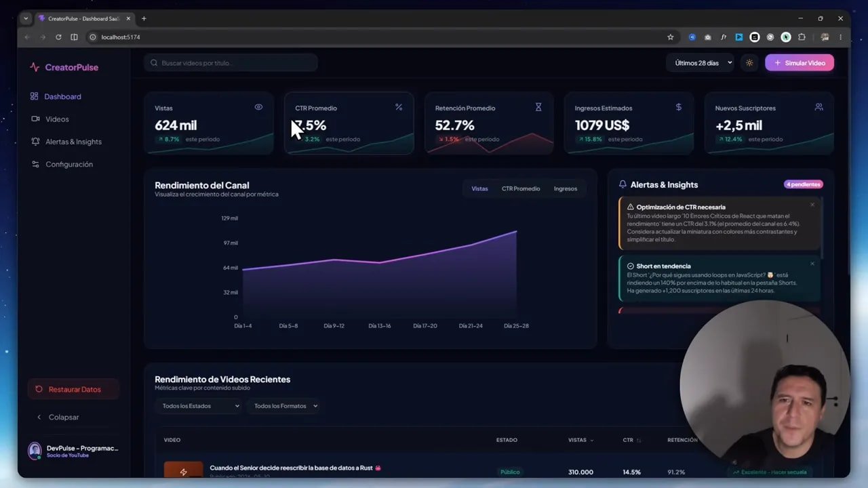Click the 4 pendientes badge
The image size is (868, 488).
pos(804,184)
